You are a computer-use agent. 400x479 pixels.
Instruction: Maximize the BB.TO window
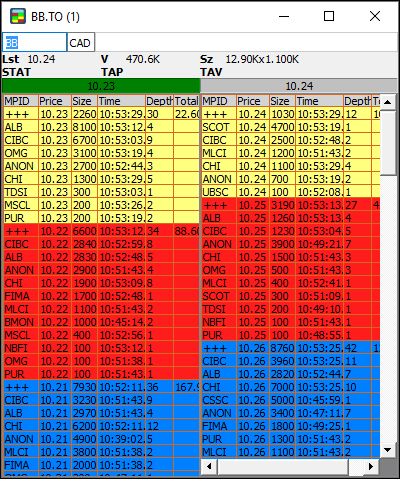click(329, 16)
